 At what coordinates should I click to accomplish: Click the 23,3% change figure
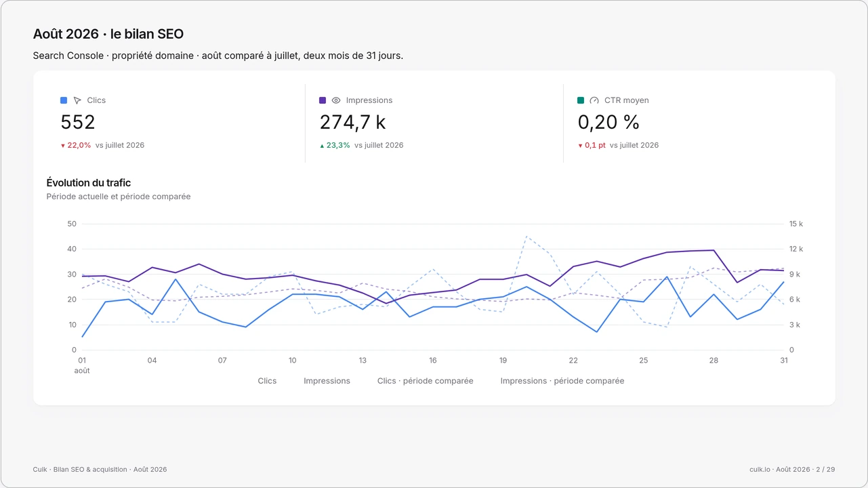[x=338, y=145]
